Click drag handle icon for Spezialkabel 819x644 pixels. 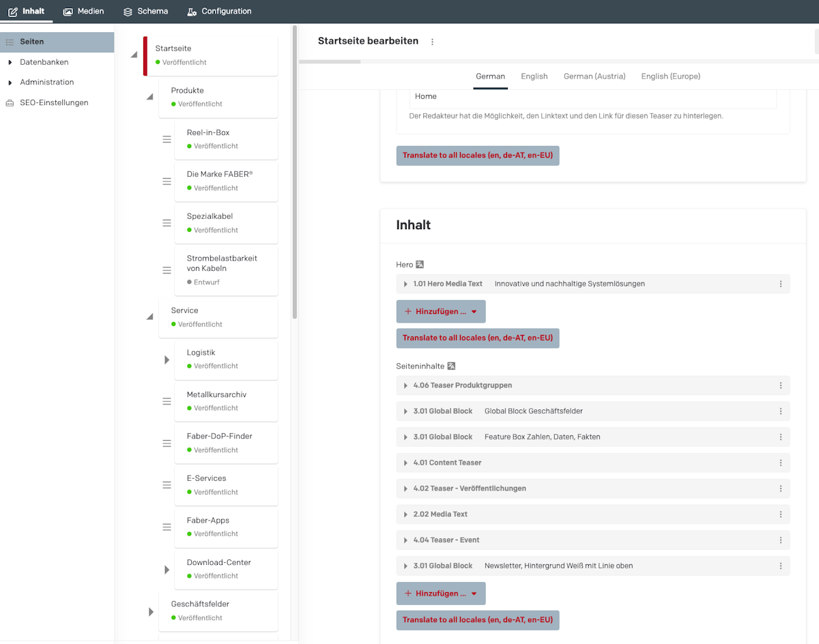pyautogui.click(x=167, y=223)
